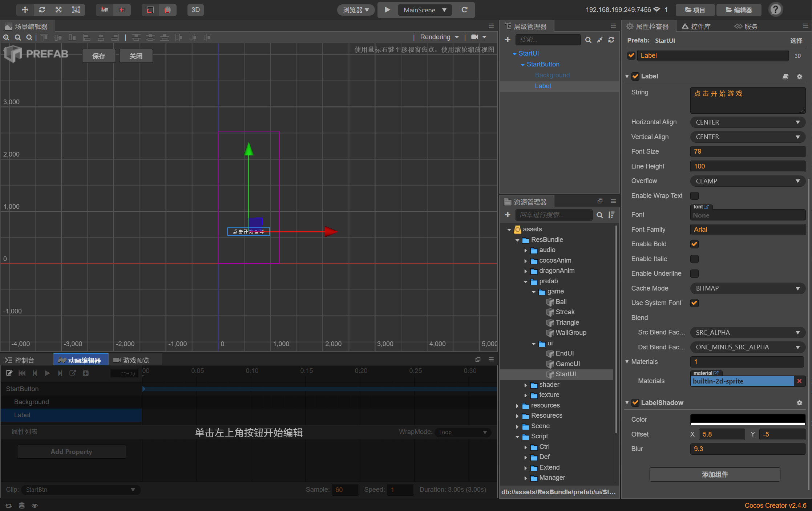This screenshot has width=812, height=511.
Task: Open the Label component gear settings
Action: [x=799, y=76]
